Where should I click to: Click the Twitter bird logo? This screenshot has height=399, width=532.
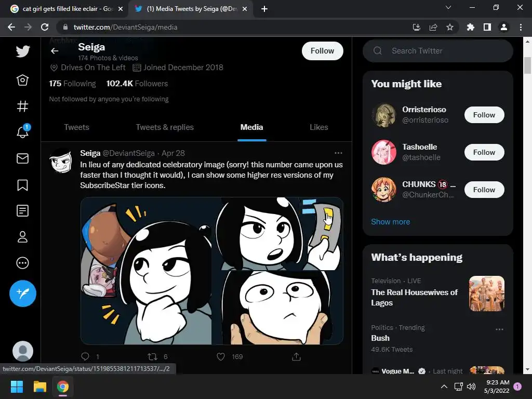[23, 51]
